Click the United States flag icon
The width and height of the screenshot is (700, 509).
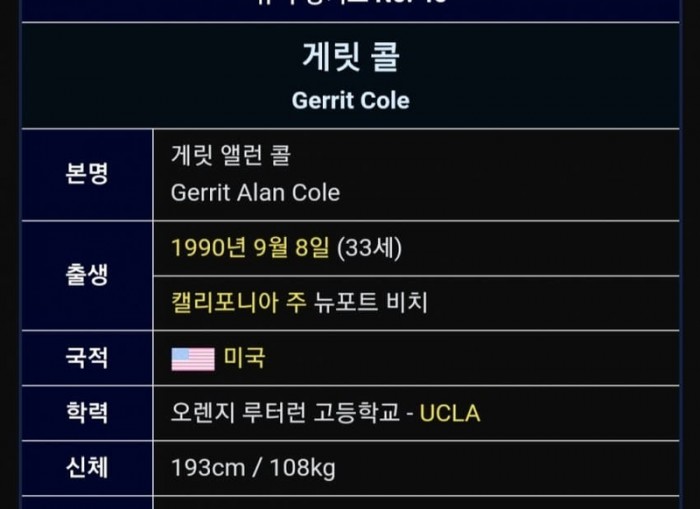(193, 359)
